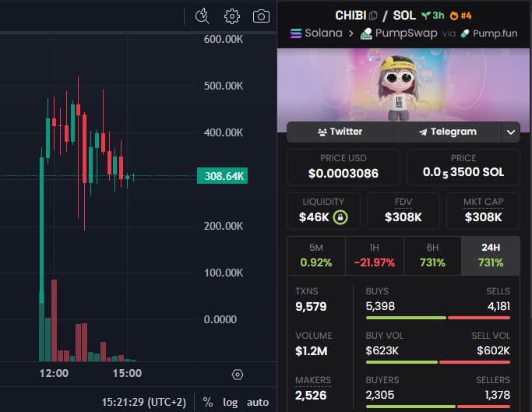
Task: Click the TXNS 9,579 value
Action: coord(311,307)
